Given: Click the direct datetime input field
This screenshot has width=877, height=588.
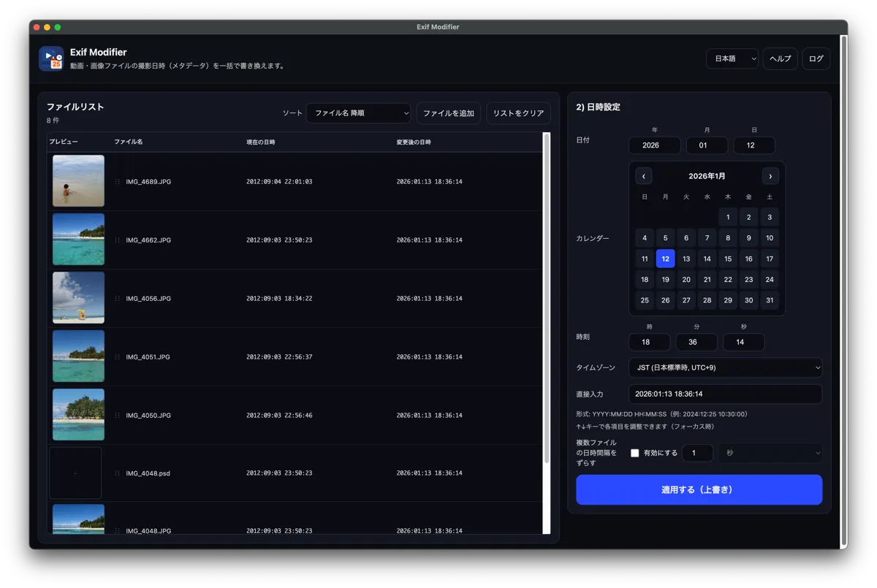Looking at the screenshot, I should click(725, 394).
